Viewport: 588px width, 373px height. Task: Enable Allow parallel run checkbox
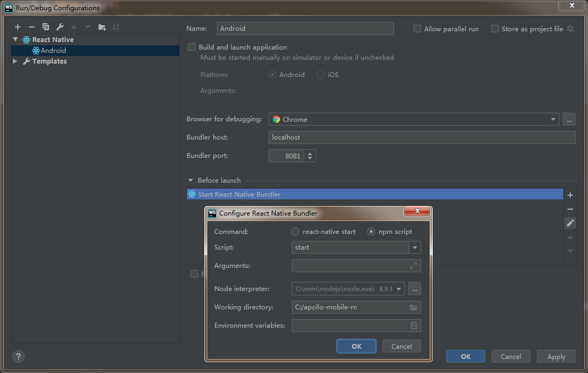point(417,29)
